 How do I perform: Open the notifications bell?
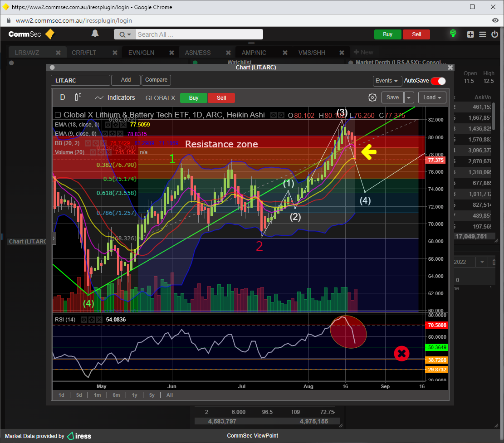pos(95,34)
